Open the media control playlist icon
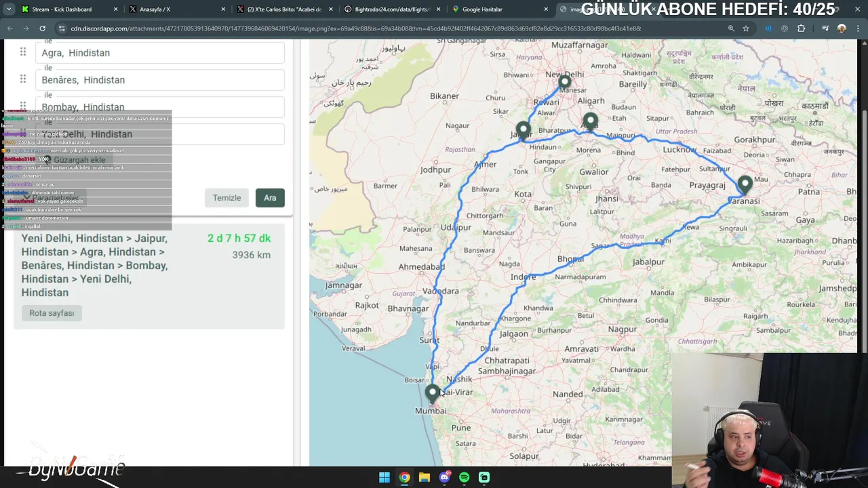Image resolution: width=868 pixels, height=488 pixels. point(825,28)
